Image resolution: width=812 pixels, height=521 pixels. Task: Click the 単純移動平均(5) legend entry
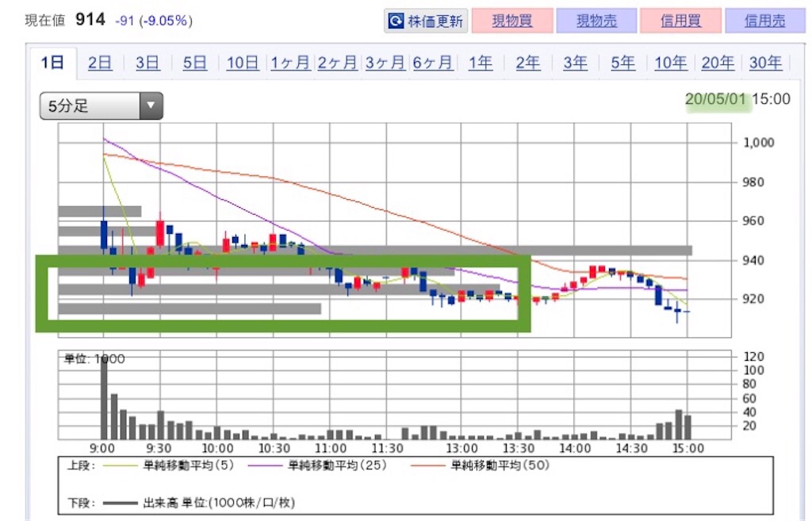coord(168,465)
